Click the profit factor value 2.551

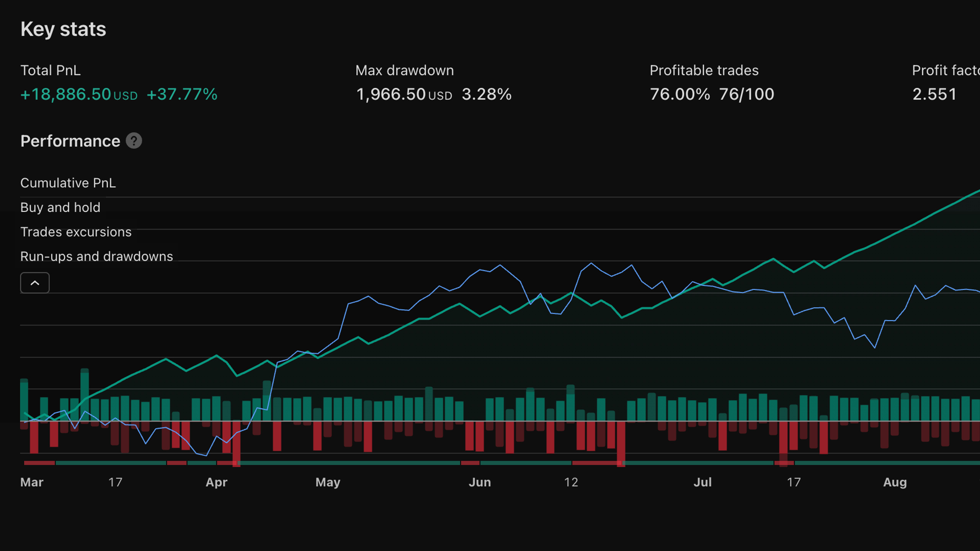click(x=934, y=94)
